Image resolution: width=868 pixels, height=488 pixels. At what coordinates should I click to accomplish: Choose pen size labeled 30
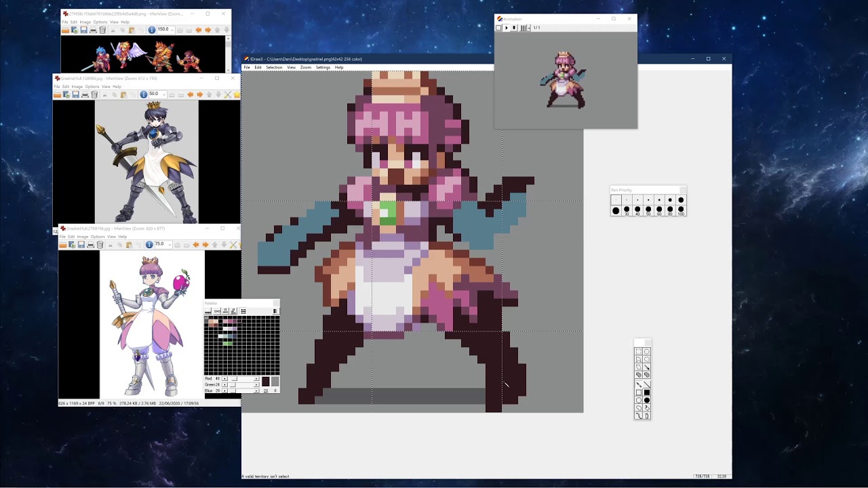(627, 211)
